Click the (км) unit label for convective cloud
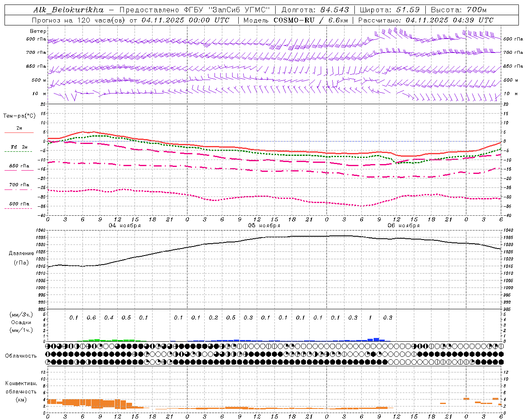Viewport: 525px width, 420px height. coord(21,399)
